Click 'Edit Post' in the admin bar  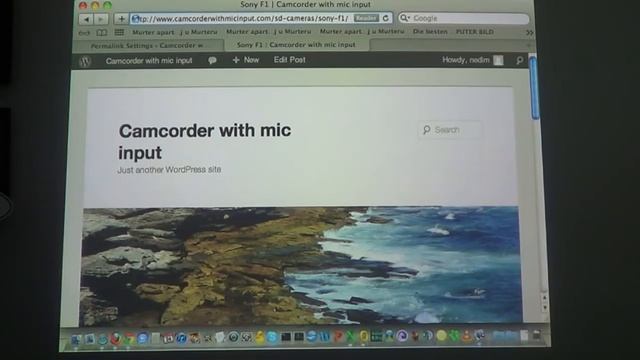(289, 60)
